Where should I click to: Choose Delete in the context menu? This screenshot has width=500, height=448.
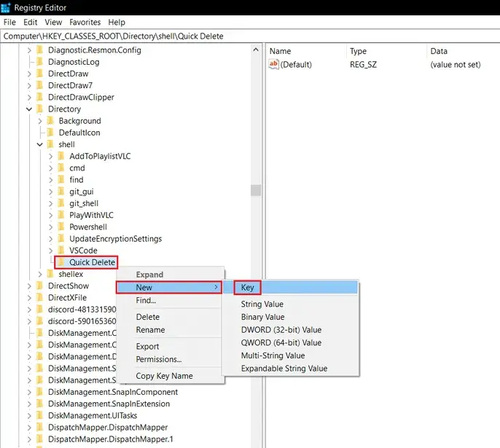148,317
